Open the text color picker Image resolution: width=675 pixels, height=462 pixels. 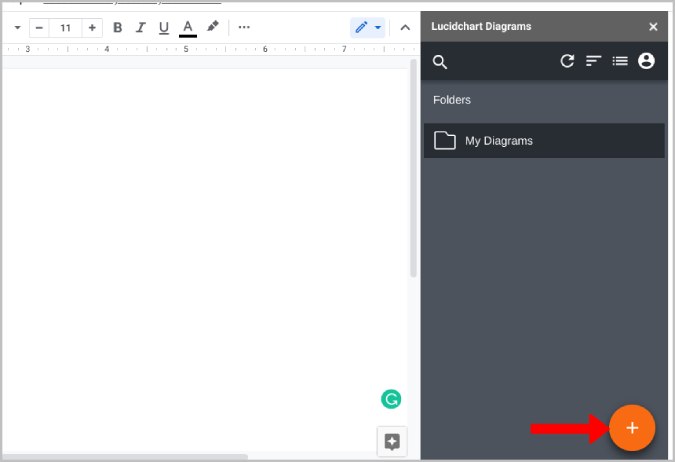click(x=187, y=27)
